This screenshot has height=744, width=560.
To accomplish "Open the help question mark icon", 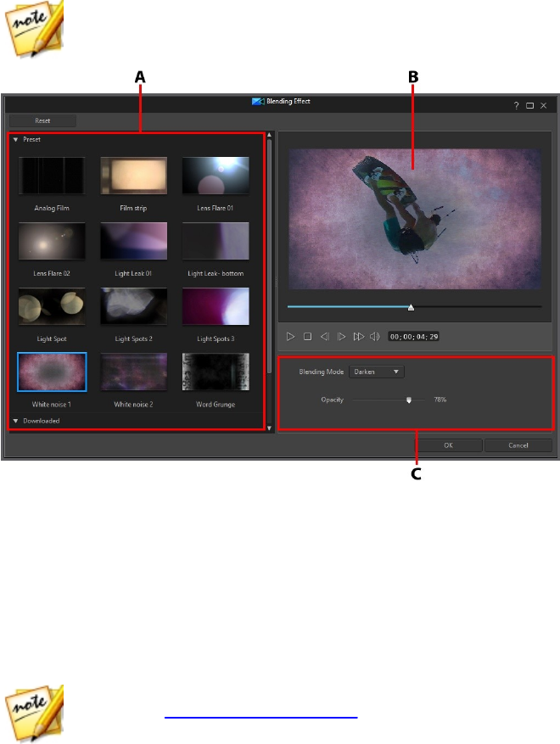I will click(x=517, y=105).
